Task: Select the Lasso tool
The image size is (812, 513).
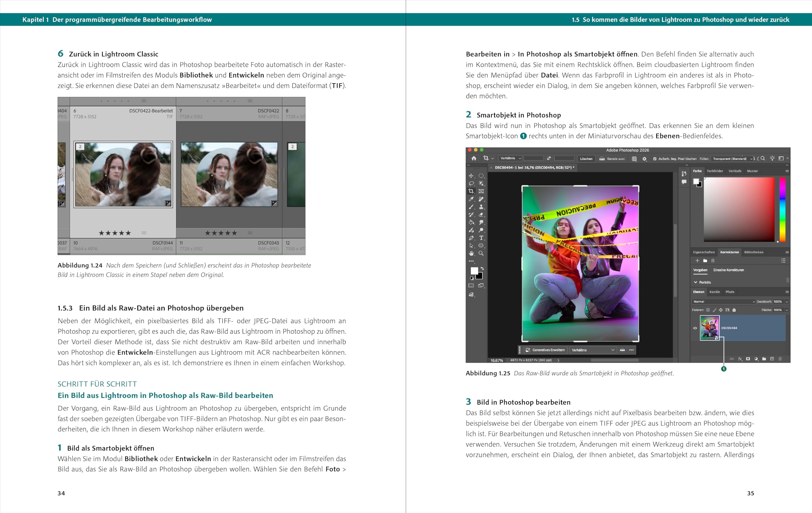Action: tap(471, 184)
